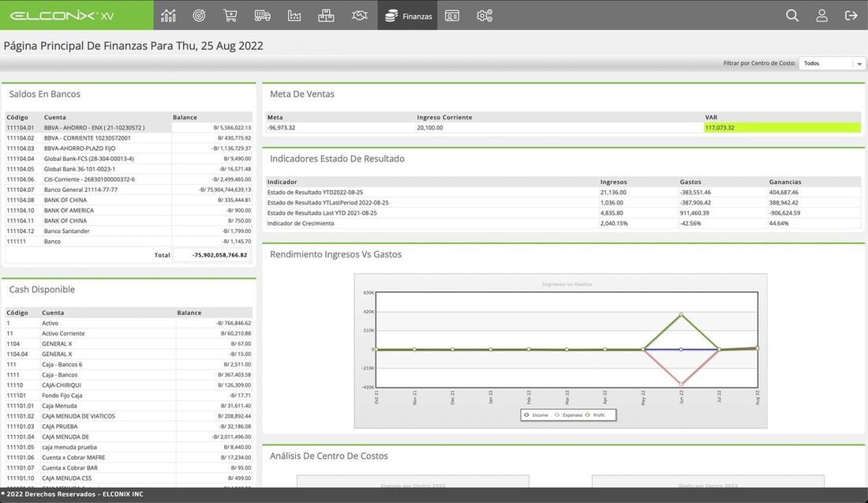Screen dimensions: 868x503
Task: Click the BANK OF AMERICA row
Action: [x=129, y=211]
